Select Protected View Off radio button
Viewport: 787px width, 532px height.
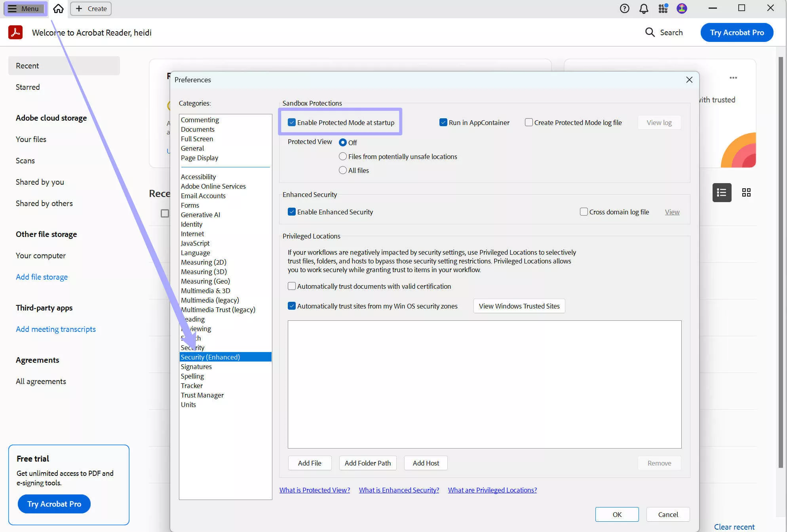343,142
